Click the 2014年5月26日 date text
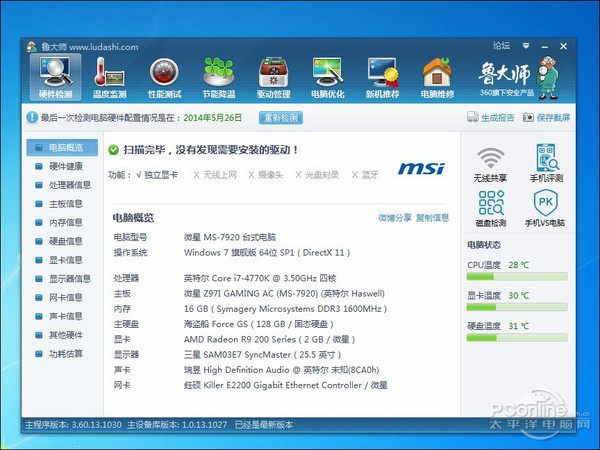The image size is (600, 450). 212,117
